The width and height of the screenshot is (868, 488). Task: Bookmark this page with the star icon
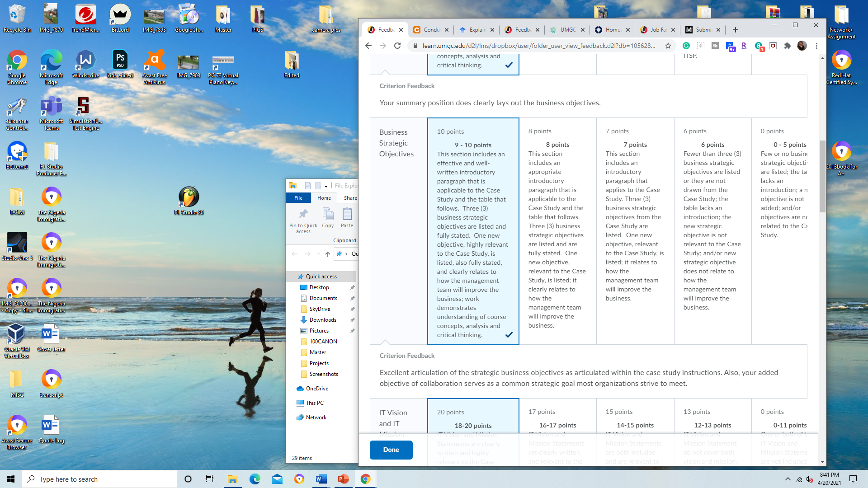[x=668, y=46]
